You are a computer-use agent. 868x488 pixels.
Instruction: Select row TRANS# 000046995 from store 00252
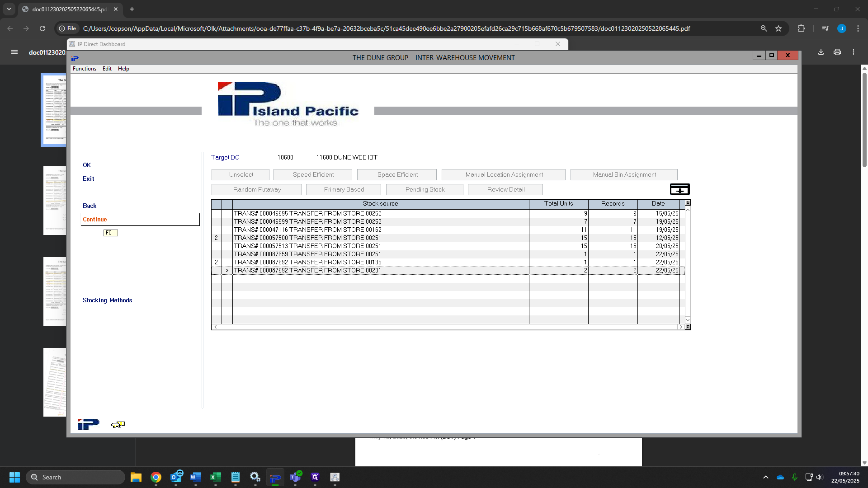448,213
